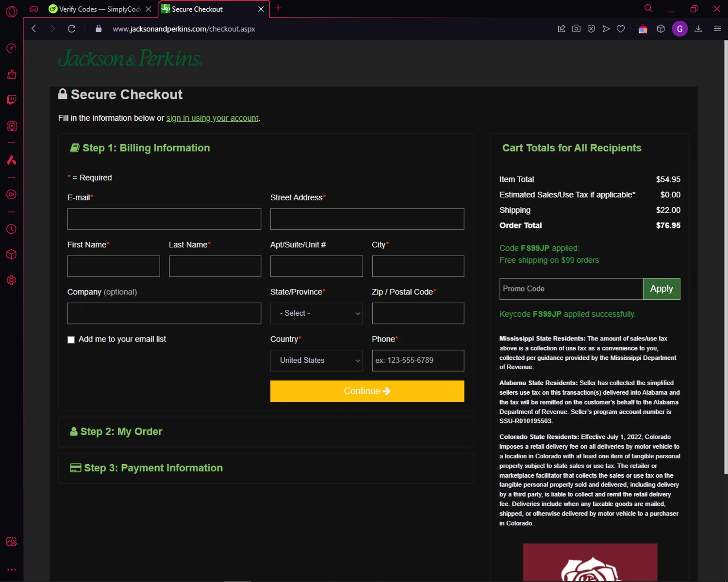Click the E-mail input field
Screen dimensions: 728x582
click(x=164, y=219)
